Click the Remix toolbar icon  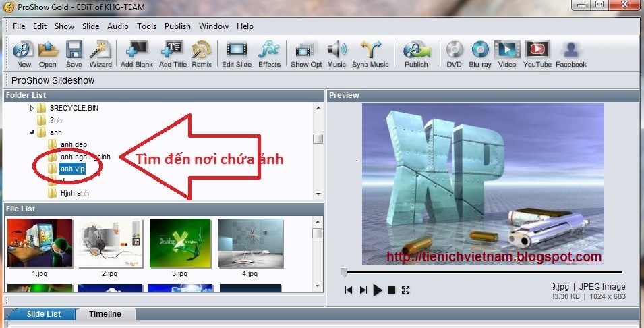[x=202, y=54]
